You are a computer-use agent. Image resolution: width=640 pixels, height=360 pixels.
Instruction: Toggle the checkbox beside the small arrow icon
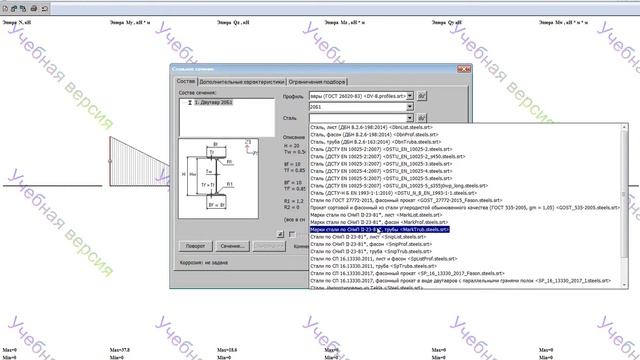(292, 234)
